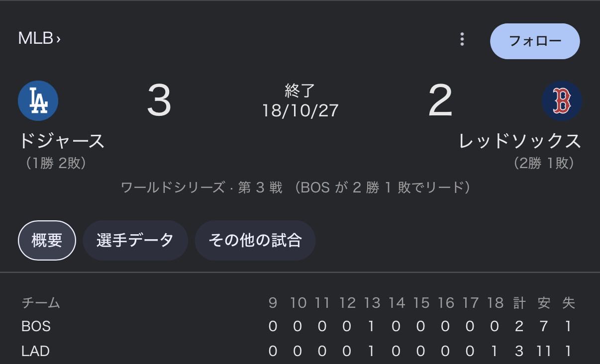Open the MLB league link
Image resolution: width=600 pixels, height=364 pixels.
pos(35,38)
